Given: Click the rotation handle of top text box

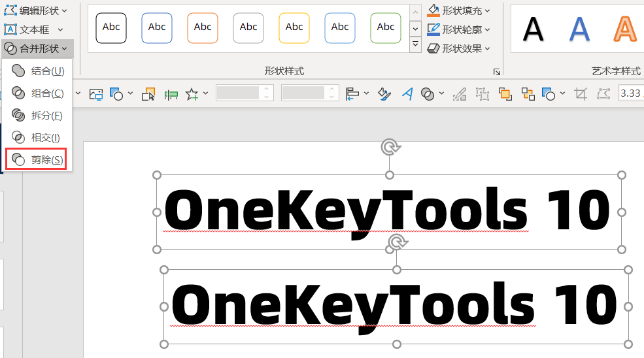Looking at the screenshot, I should (x=390, y=147).
